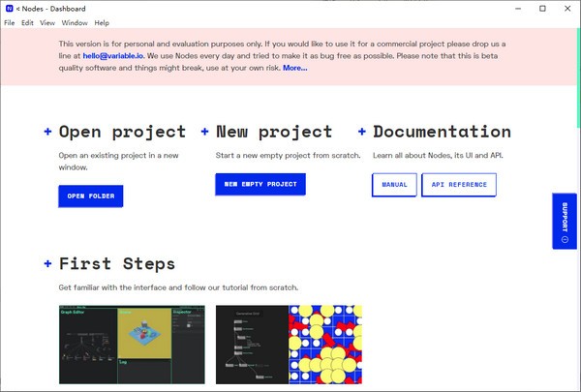Click the Nodes app logo icon

tap(9, 8)
